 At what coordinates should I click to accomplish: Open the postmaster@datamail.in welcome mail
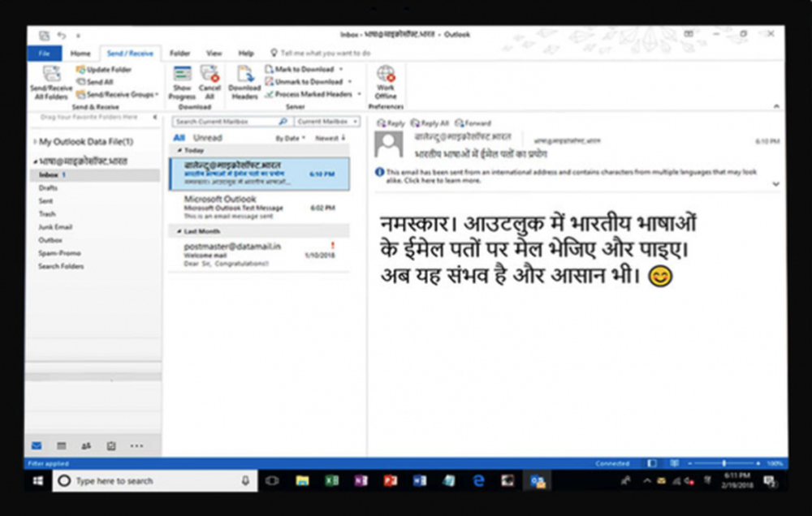click(259, 255)
